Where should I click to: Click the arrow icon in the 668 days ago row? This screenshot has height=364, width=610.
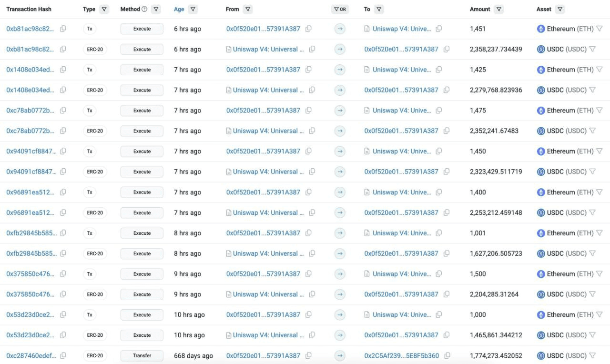[x=340, y=355]
